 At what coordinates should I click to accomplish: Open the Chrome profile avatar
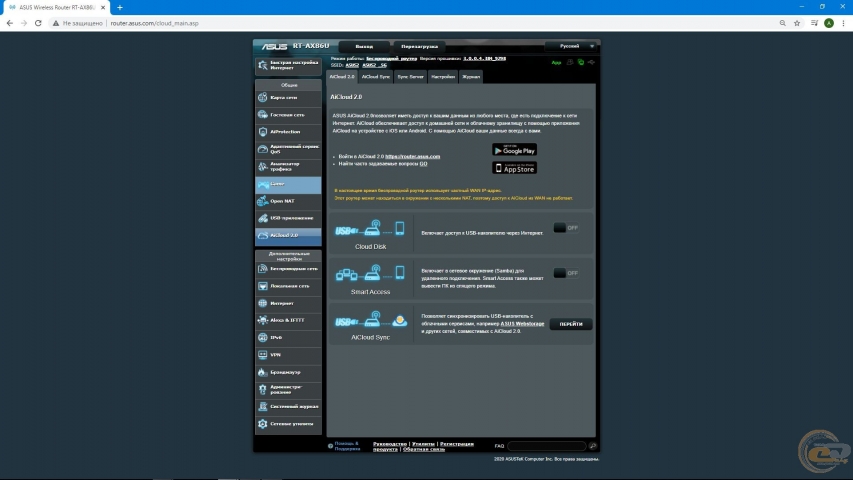pos(829,23)
